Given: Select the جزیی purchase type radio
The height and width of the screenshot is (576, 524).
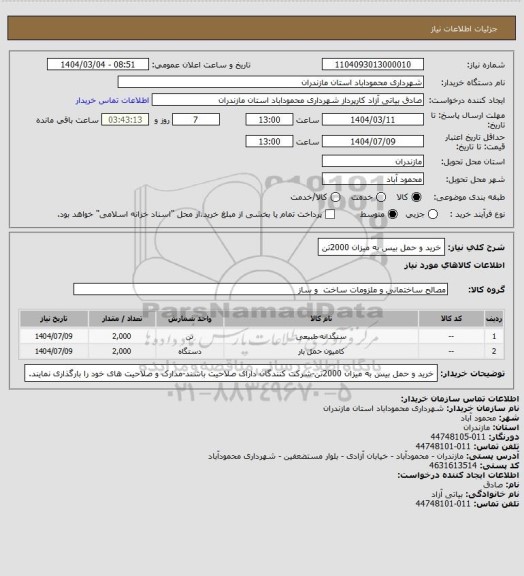Looking at the screenshot, I should [433, 214].
